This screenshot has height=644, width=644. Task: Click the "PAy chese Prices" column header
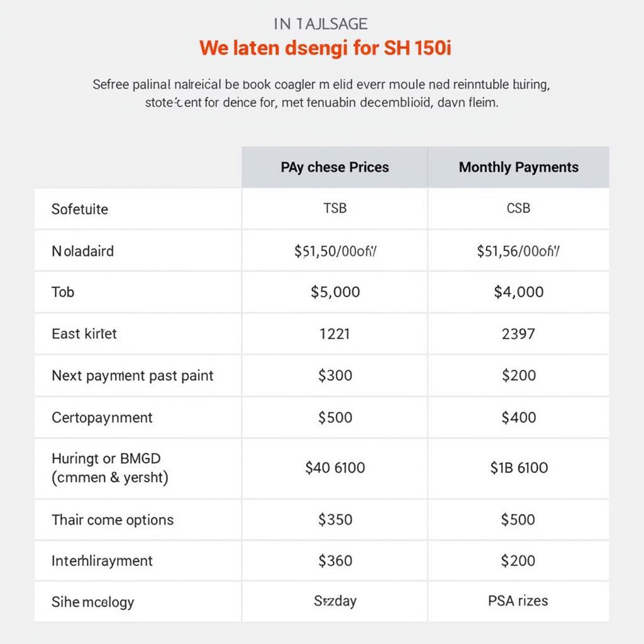[x=335, y=167]
